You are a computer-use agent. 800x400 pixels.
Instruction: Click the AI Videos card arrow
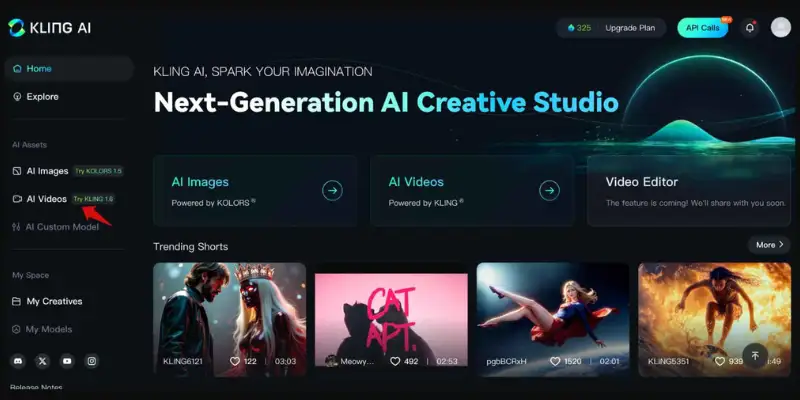pos(549,191)
